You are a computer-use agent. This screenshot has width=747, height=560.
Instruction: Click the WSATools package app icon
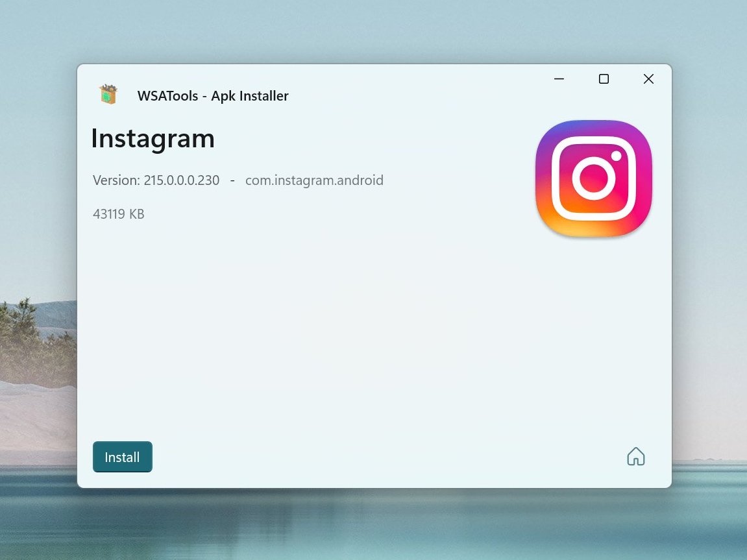tap(108, 94)
